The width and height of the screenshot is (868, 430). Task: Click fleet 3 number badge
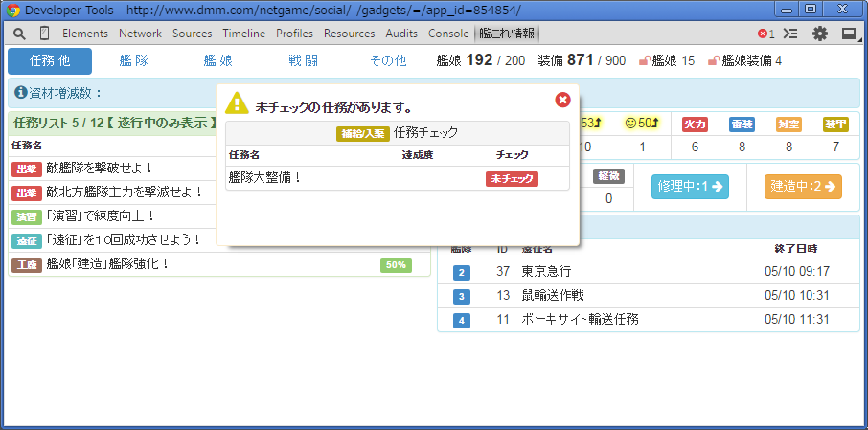[462, 296]
